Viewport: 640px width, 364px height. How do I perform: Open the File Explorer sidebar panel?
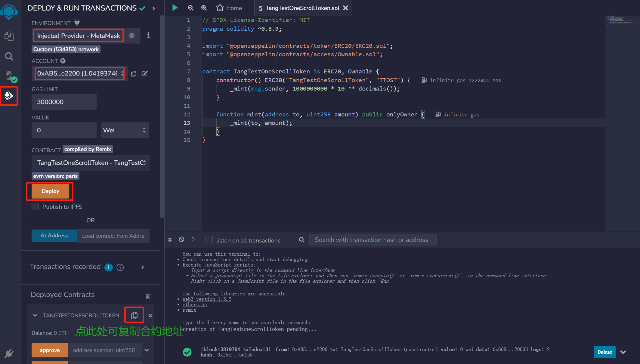click(9, 36)
